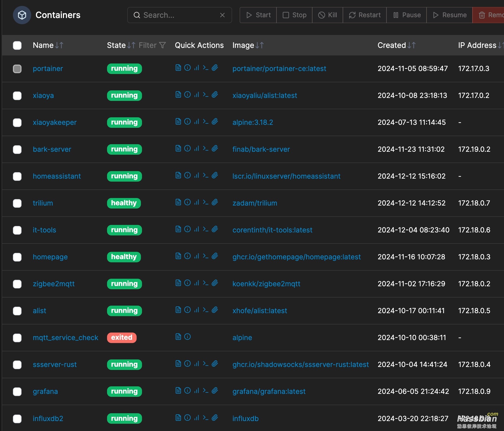Open the portainer container link
504x431 pixels.
click(x=48, y=69)
